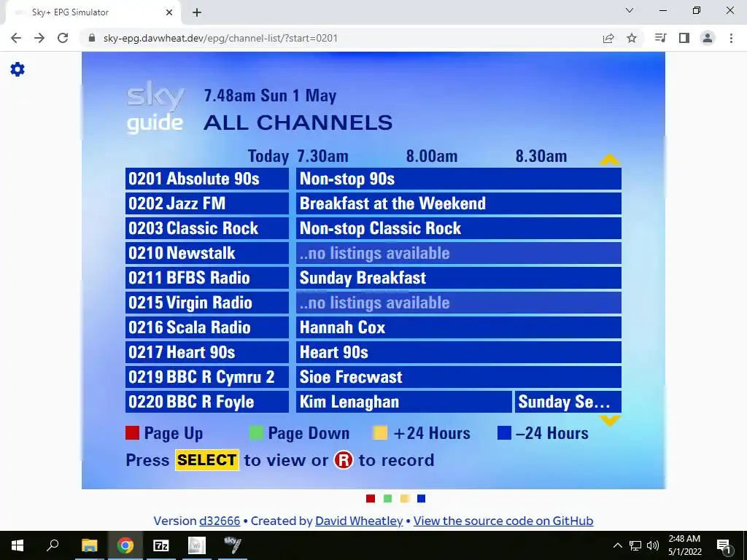Open the media control icon in toolbar
This screenshot has width=747, height=560.
[x=661, y=38]
